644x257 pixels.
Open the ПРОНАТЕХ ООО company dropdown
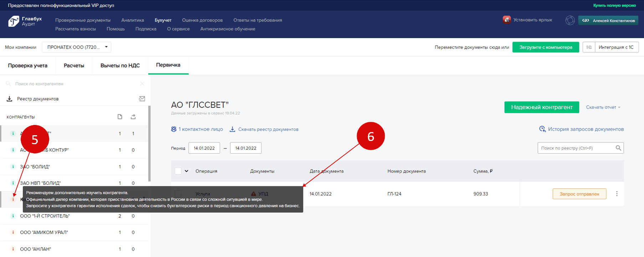[77, 47]
